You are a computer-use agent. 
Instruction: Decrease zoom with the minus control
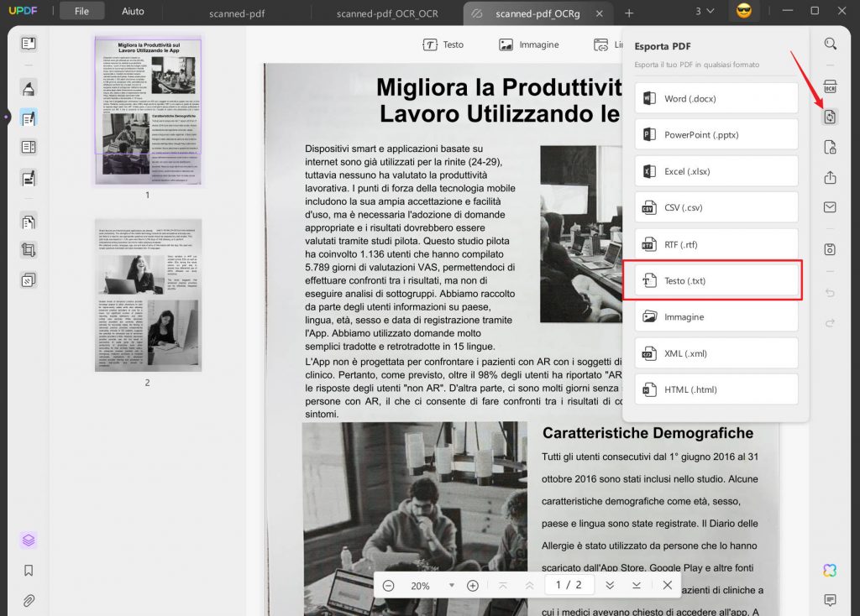[388, 584]
